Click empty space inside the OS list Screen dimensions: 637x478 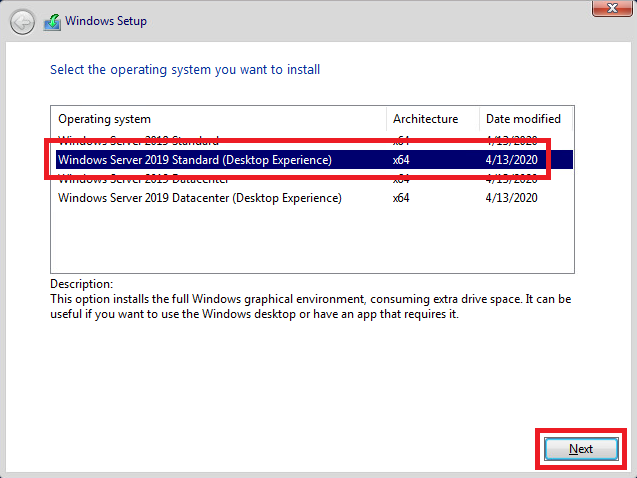pyautogui.click(x=300, y=240)
